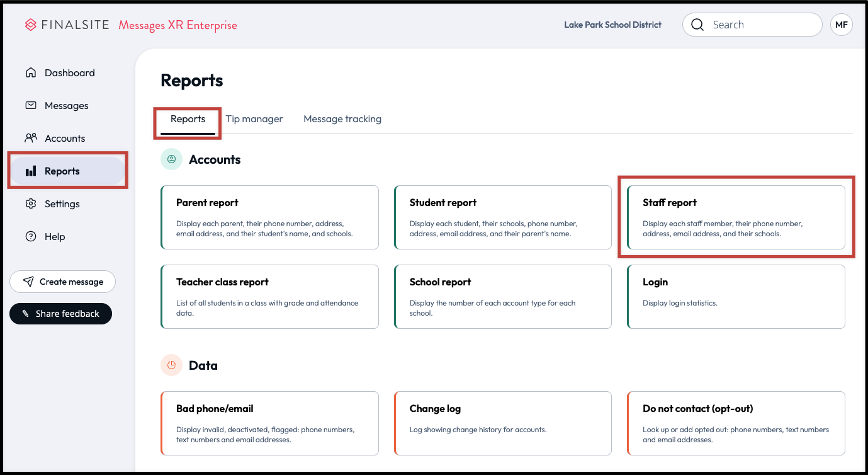The height and width of the screenshot is (475, 868).
Task: Click the Accounts people icon
Action: coord(31,138)
